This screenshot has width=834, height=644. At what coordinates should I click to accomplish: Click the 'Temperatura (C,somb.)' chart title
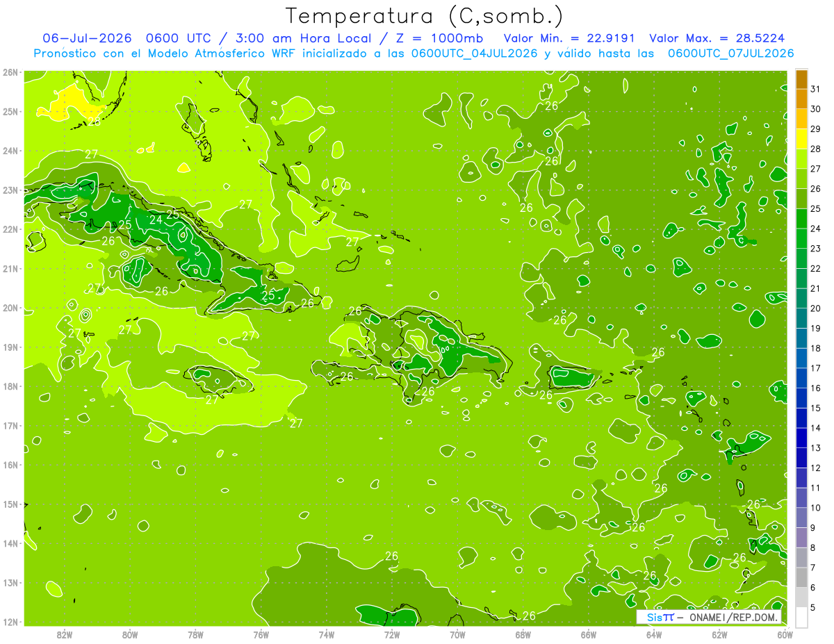pyautogui.click(x=424, y=15)
